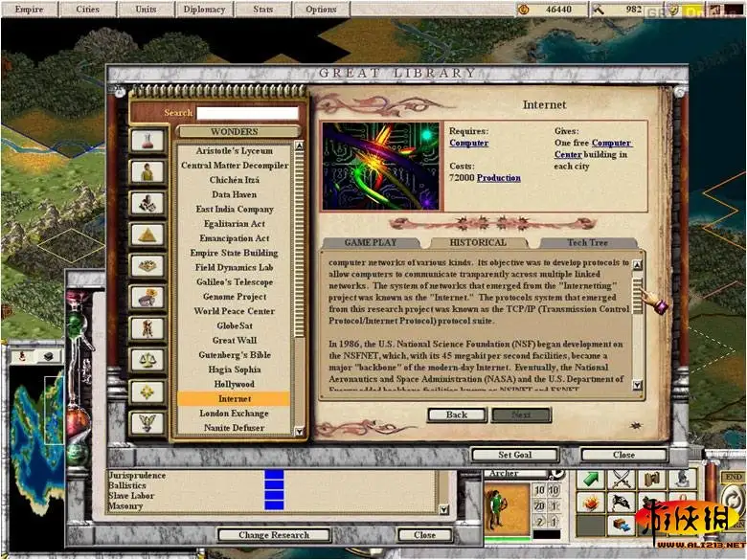This screenshot has height=560, width=747.
Task: Open the statue figure category icon
Action: point(147,329)
